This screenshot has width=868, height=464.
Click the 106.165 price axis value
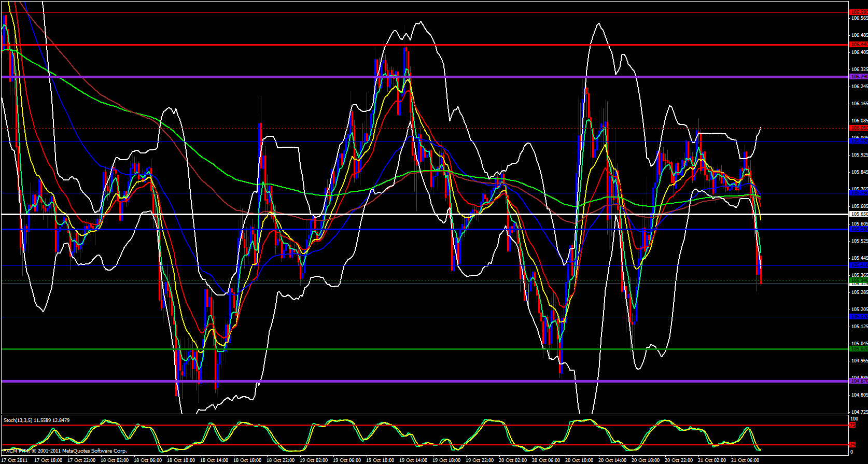859,104
